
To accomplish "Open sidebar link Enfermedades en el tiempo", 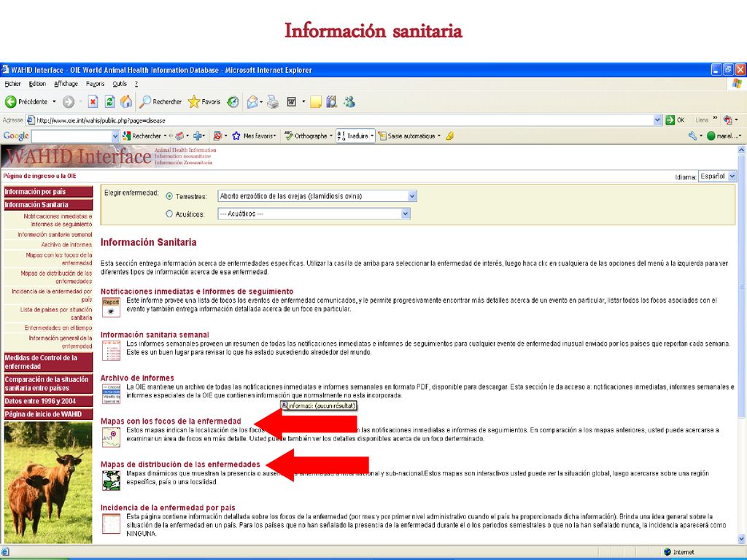I will [x=58, y=328].
